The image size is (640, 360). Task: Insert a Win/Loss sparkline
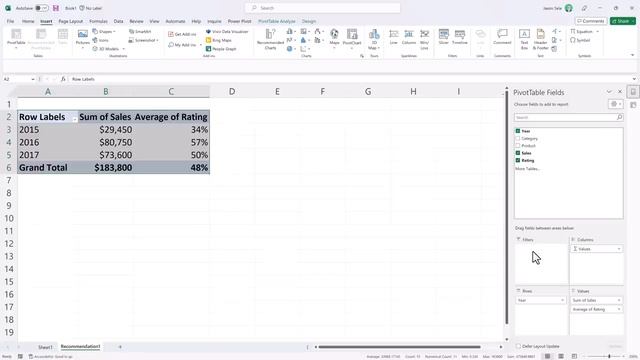tap(424, 39)
